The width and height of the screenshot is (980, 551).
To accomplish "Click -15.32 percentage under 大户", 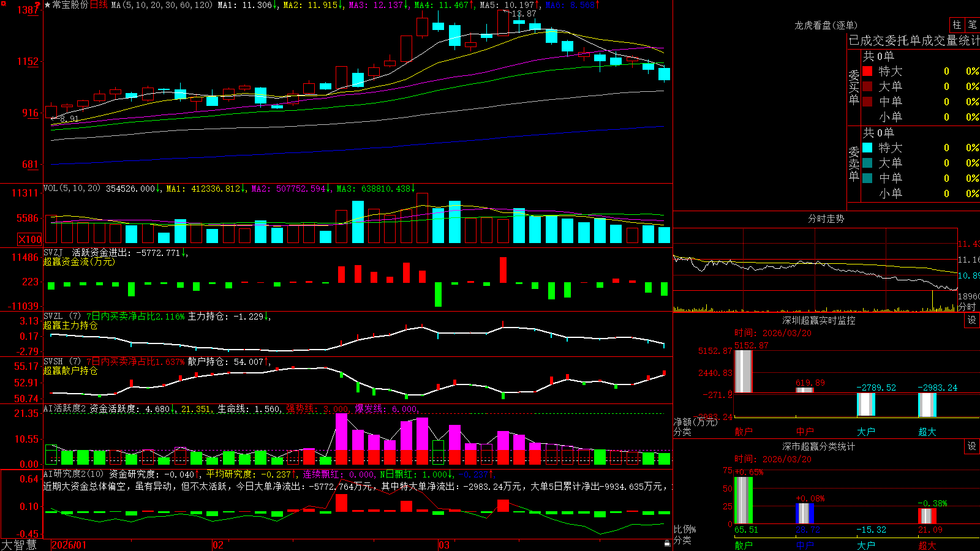I will point(871,530).
